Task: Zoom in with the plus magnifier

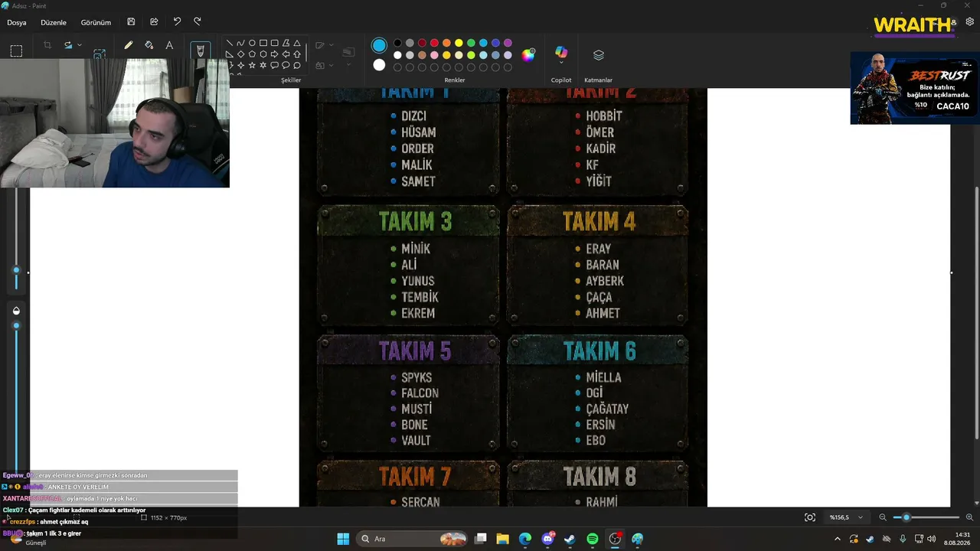Action: (969, 517)
